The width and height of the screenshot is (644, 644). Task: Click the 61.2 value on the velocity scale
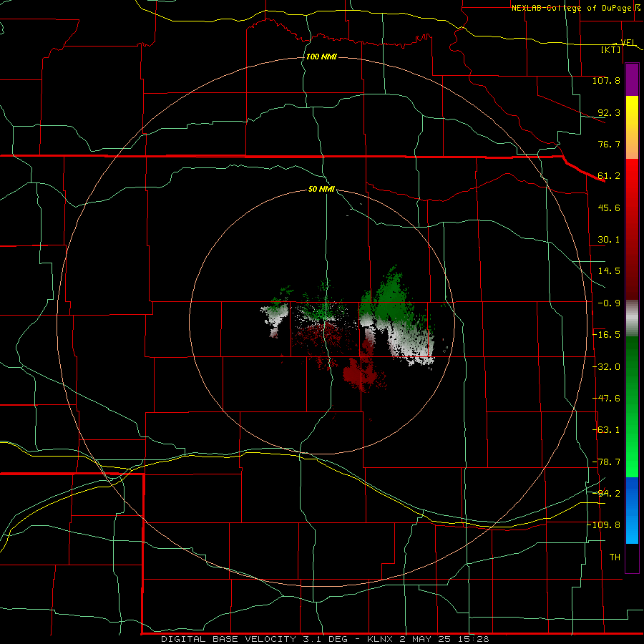pyautogui.click(x=609, y=176)
